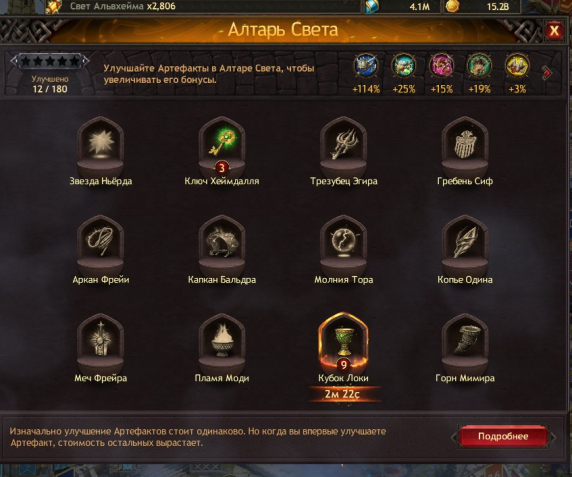Screen dimensions: 572x477
Task: Select the Звезда Ньёрда artifact
Action: tap(101, 147)
